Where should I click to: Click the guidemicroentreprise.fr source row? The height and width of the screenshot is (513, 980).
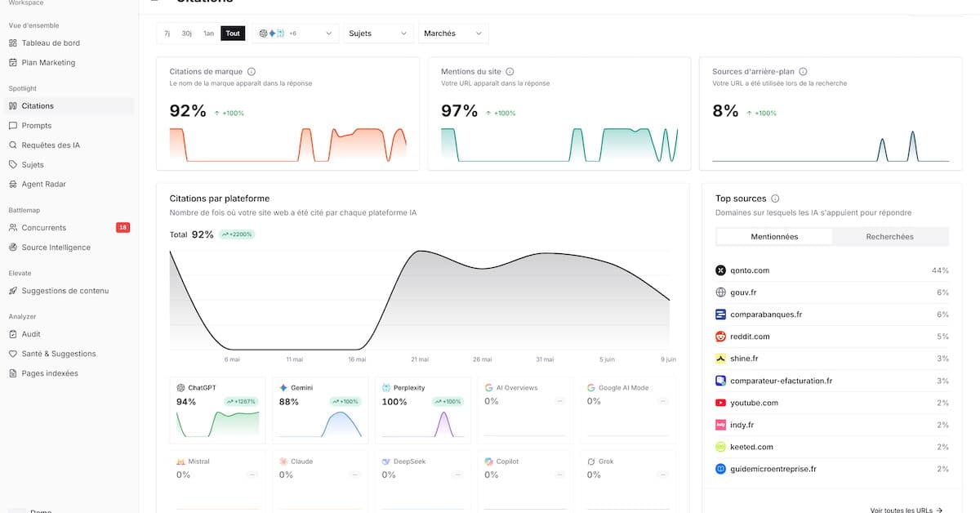pos(832,469)
